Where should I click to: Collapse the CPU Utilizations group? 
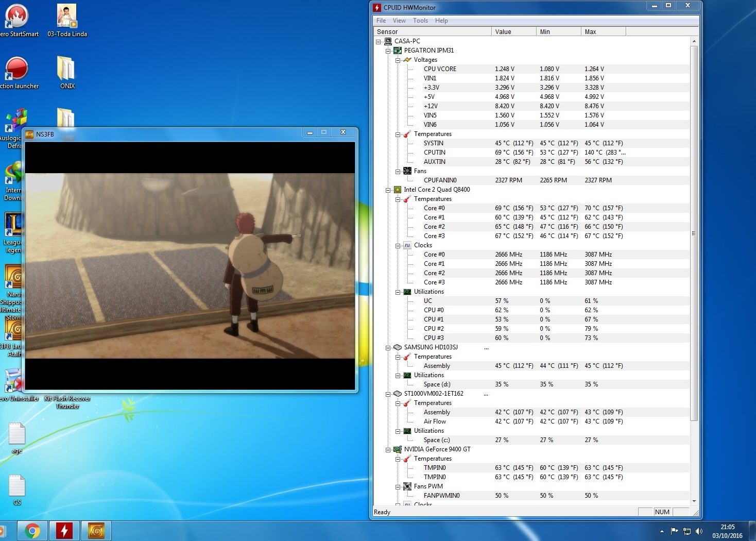click(x=398, y=292)
